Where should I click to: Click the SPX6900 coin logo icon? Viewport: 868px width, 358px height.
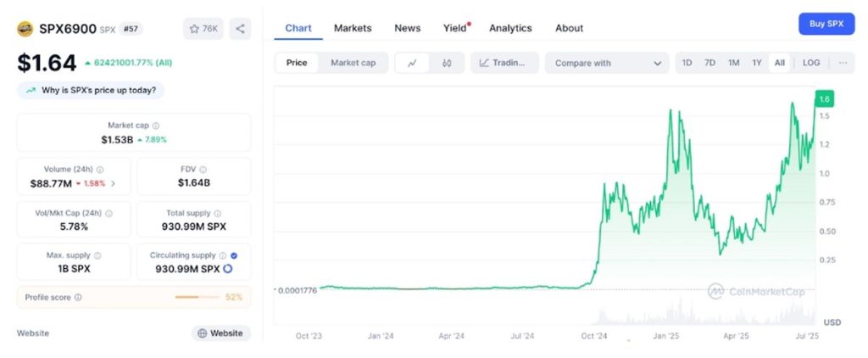25,29
